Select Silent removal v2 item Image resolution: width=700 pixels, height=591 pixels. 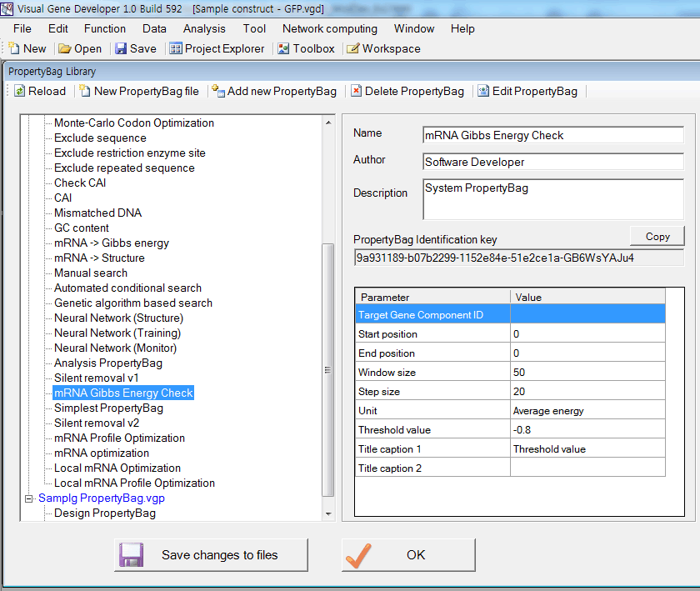pyautogui.click(x=97, y=423)
